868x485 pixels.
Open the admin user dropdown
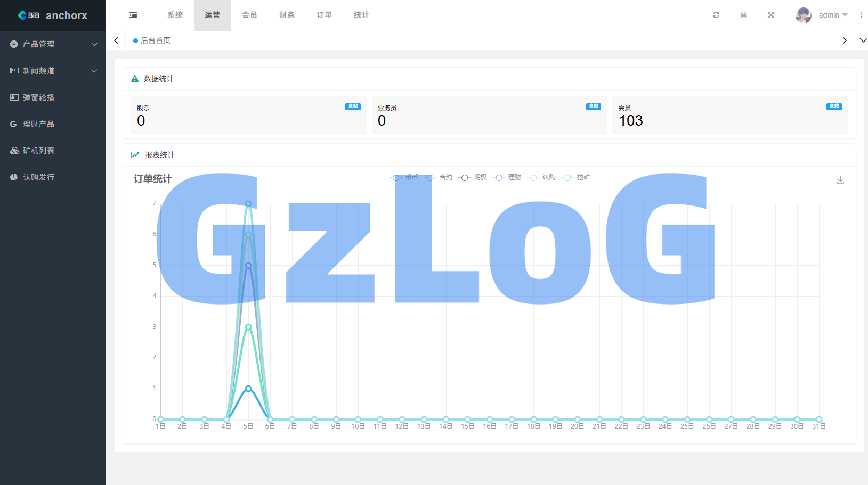(x=833, y=15)
